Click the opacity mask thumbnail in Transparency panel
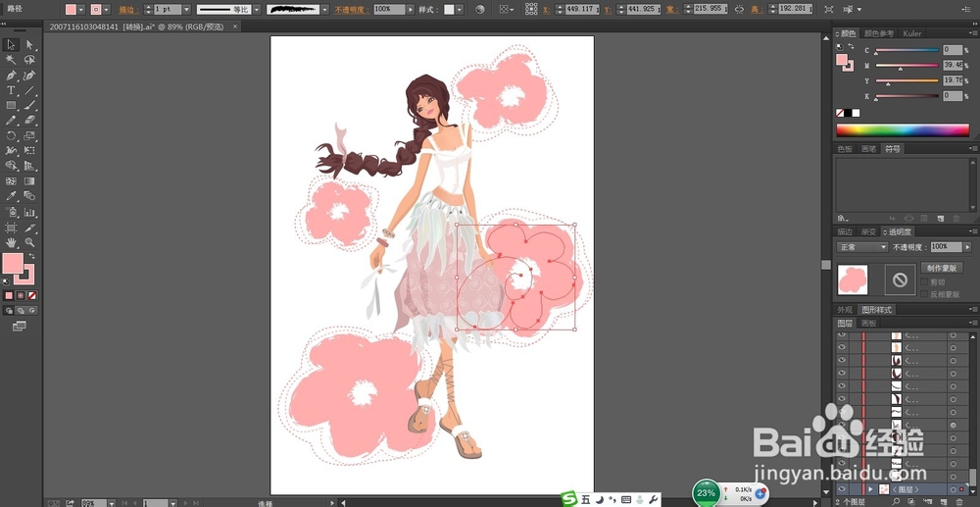Viewport: 980px width, 507px height. (900, 279)
